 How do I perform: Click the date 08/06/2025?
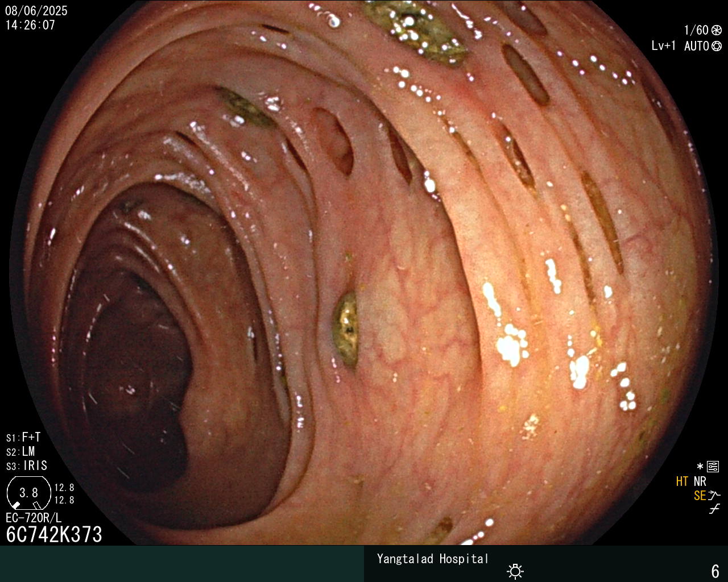coord(36,11)
